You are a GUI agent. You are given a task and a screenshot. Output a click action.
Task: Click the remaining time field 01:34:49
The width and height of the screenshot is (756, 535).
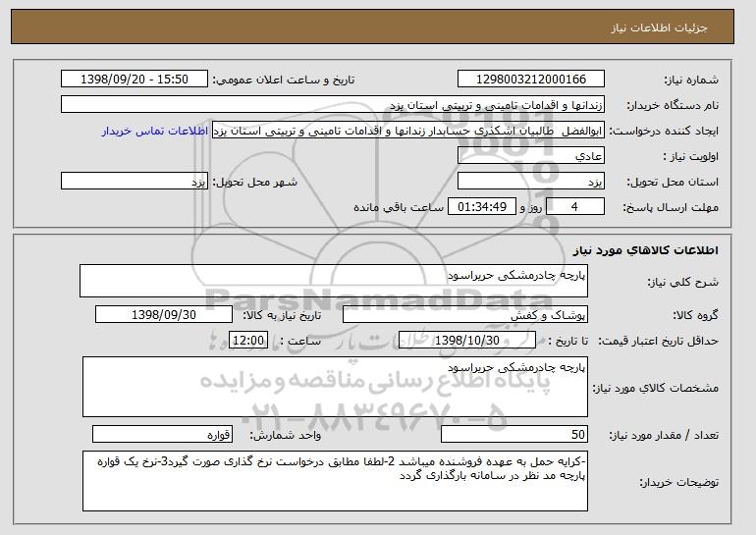[482, 207]
